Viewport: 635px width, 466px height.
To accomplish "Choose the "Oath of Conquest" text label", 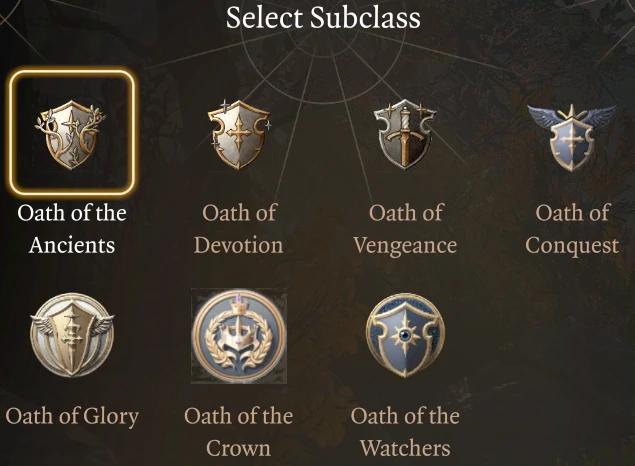I will [571, 229].
